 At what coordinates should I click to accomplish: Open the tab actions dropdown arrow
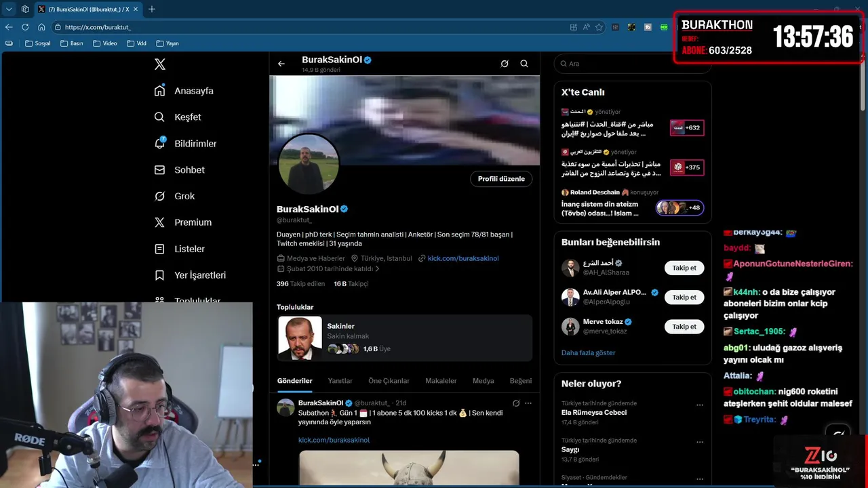[9, 9]
